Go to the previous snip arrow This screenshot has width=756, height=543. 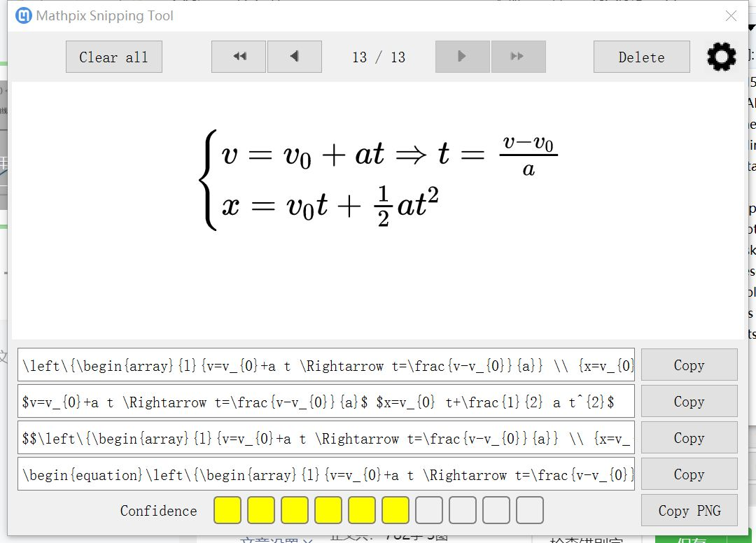(295, 57)
